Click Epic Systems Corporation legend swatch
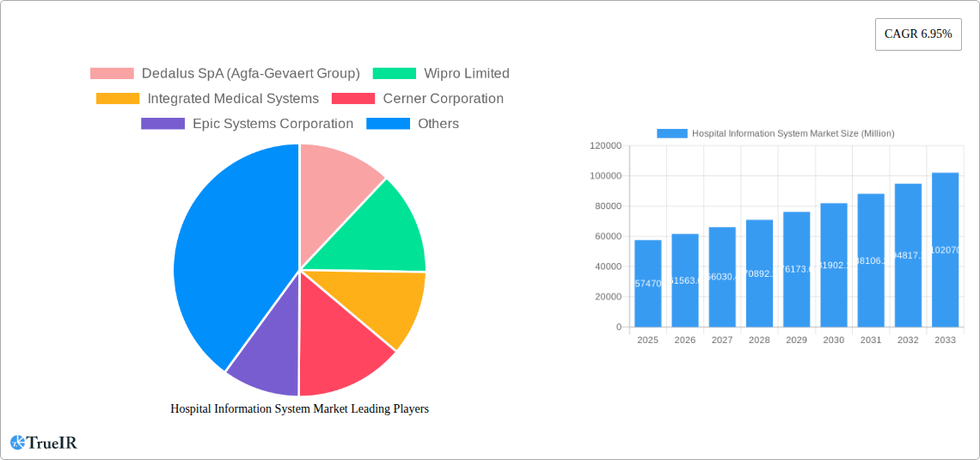980x460 pixels. 163,124
